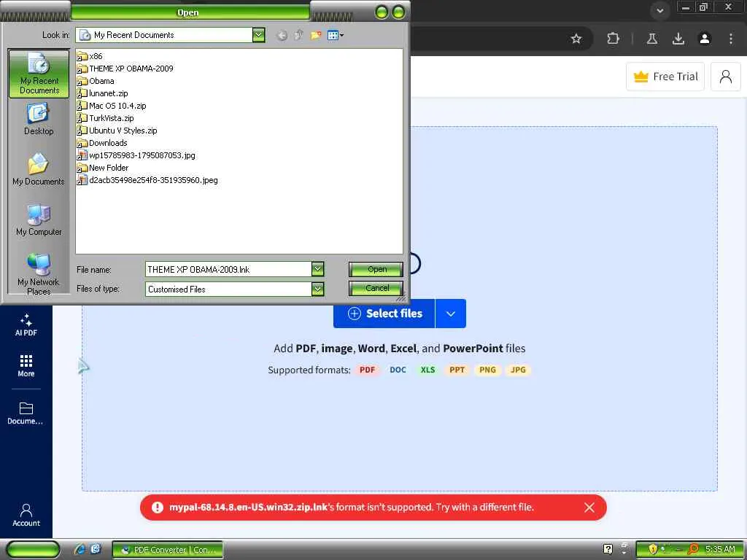Open Chrome Labs flask icon
This screenshot has width=747, height=560.
pos(651,39)
